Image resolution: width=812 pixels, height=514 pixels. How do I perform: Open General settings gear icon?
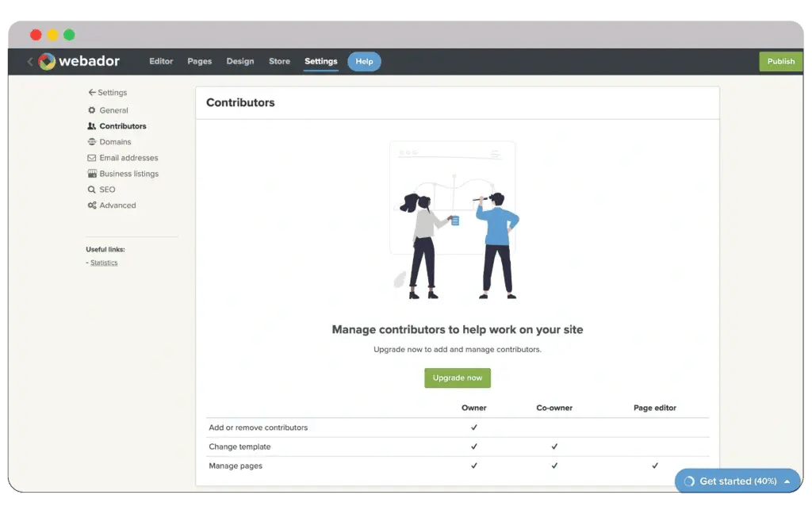[x=92, y=110]
